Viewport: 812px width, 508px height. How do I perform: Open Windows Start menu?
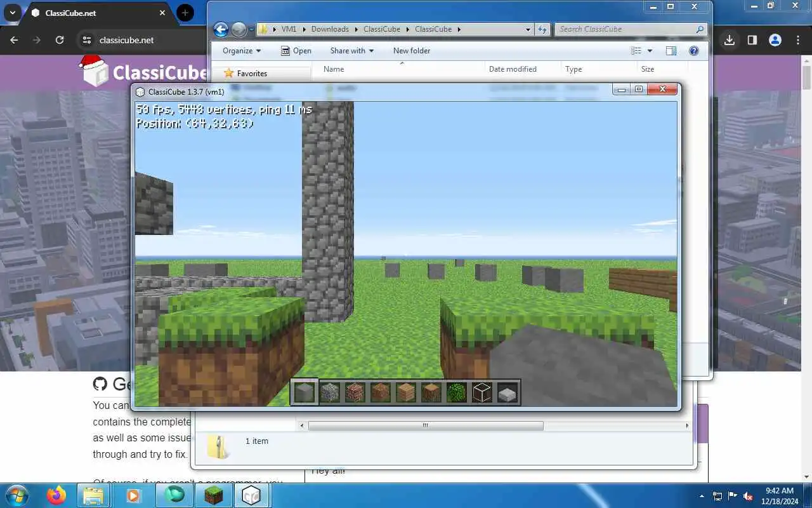click(16, 495)
